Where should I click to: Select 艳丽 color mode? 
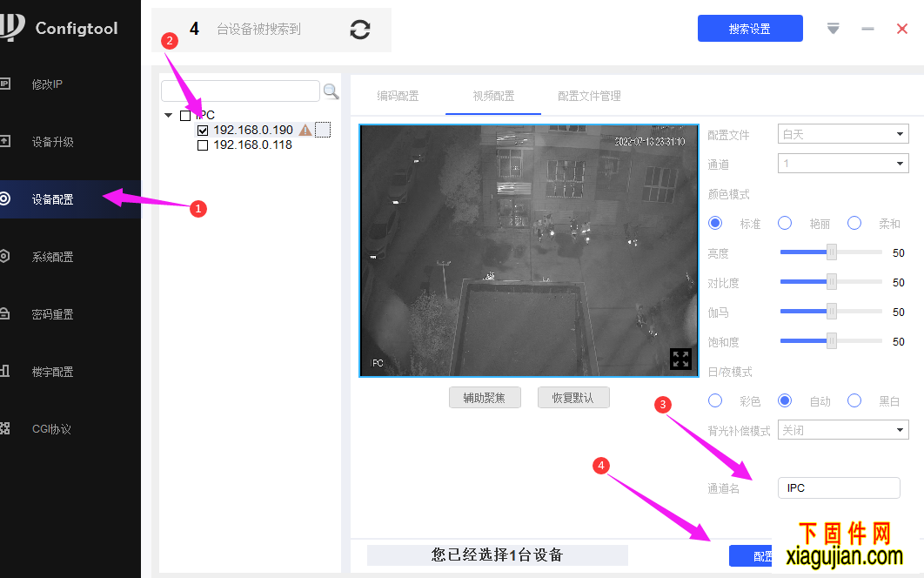[x=785, y=223]
